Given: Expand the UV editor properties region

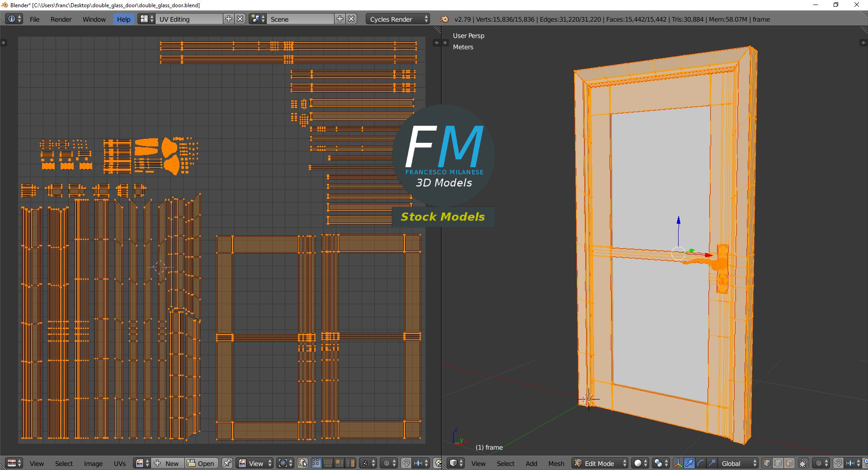Looking at the screenshot, I should [436, 42].
